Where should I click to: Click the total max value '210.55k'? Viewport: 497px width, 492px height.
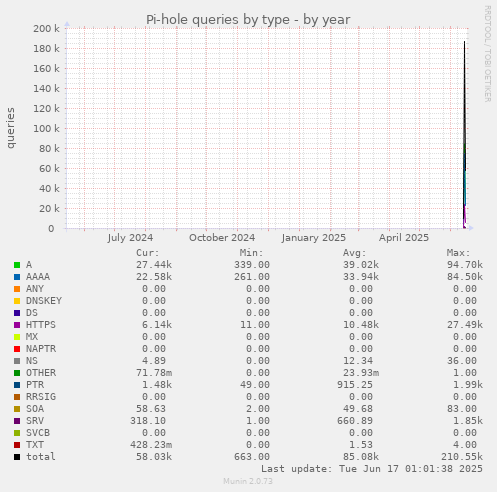click(x=462, y=457)
